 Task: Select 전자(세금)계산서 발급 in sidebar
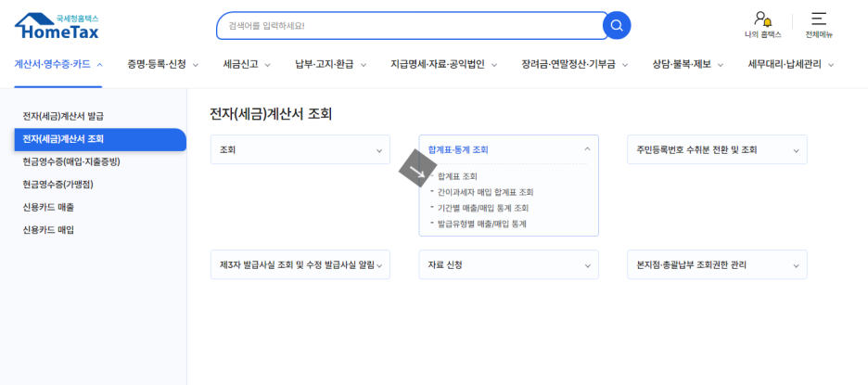pyautogui.click(x=63, y=116)
